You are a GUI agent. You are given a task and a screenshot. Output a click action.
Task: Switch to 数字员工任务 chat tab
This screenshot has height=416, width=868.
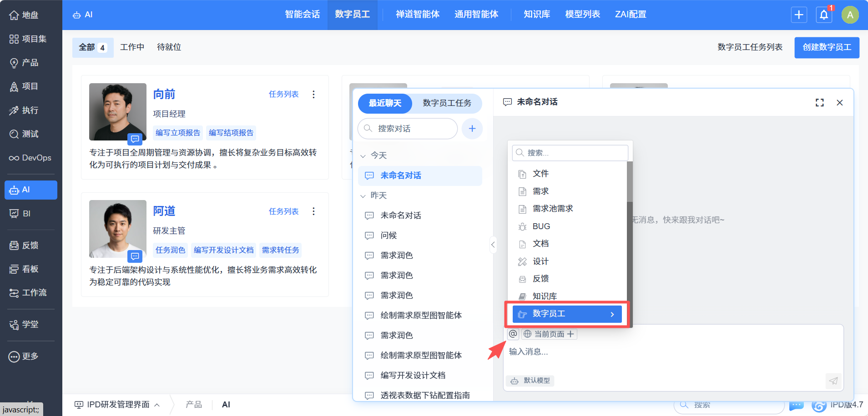447,103
